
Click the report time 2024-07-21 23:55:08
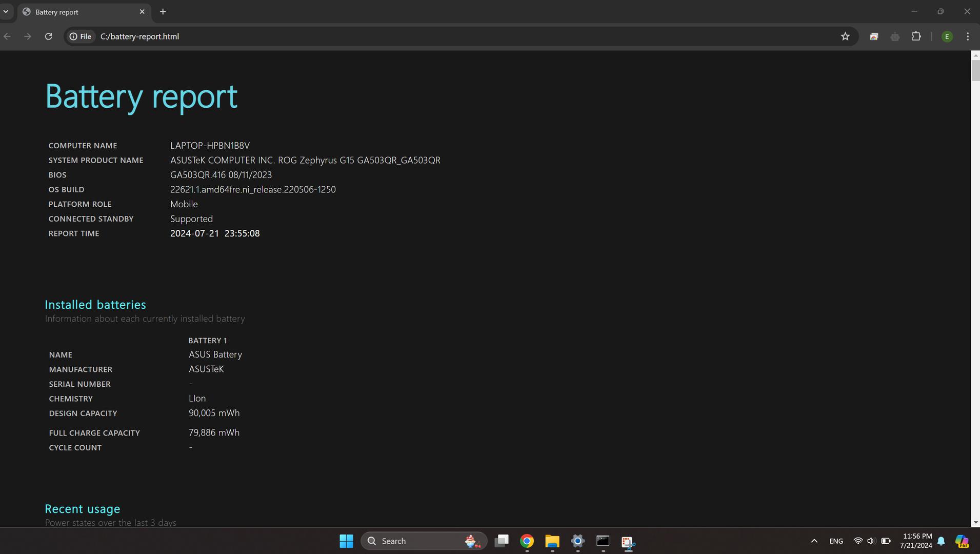click(x=215, y=233)
